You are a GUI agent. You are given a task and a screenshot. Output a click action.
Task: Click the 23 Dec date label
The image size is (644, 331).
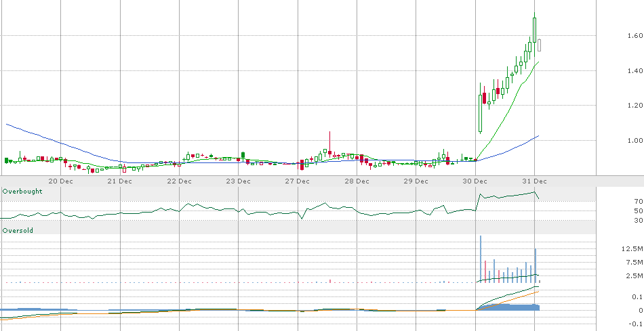pyautogui.click(x=239, y=181)
